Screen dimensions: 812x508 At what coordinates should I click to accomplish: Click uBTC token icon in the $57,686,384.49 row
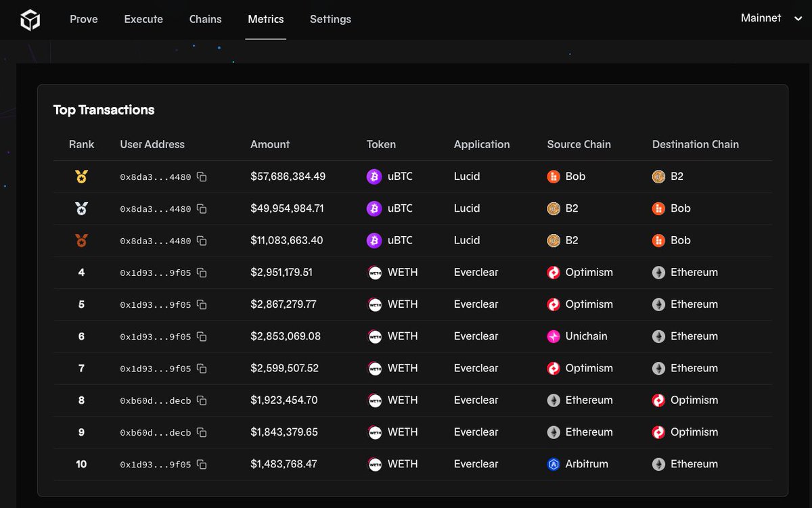coord(374,177)
